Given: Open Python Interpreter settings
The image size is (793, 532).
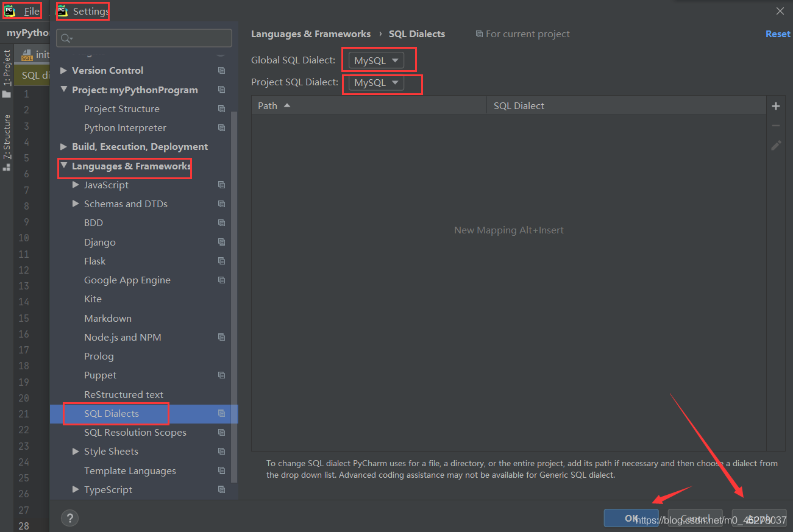Looking at the screenshot, I should click(x=125, y=127).
